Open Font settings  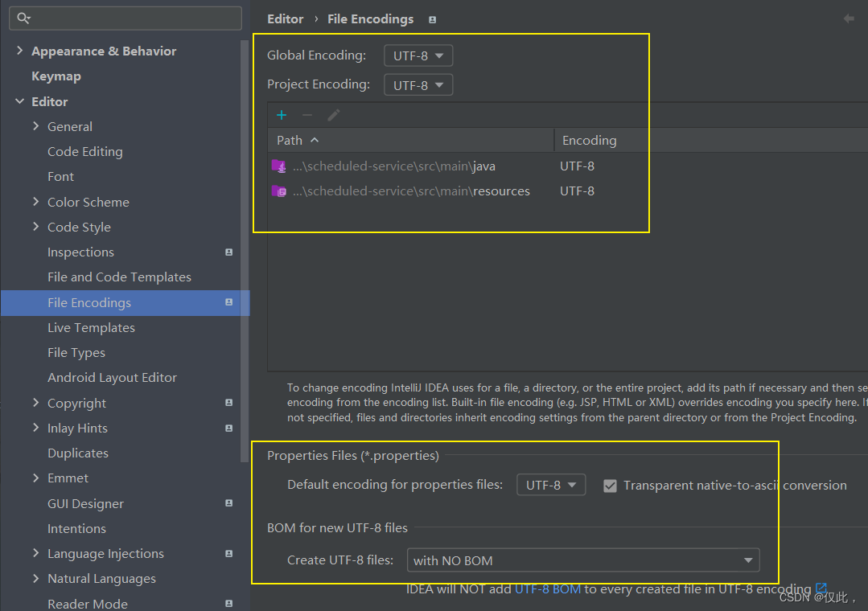click(60, 177)
